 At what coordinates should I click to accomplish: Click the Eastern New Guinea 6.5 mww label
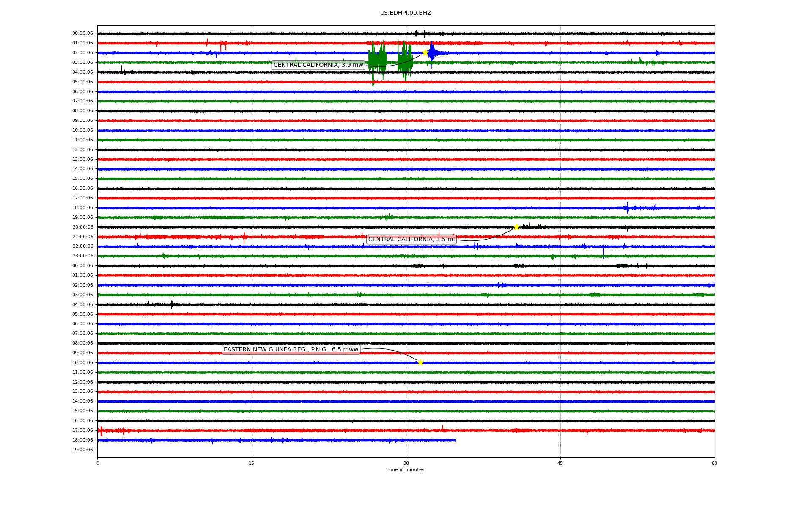tap(291, 349)
